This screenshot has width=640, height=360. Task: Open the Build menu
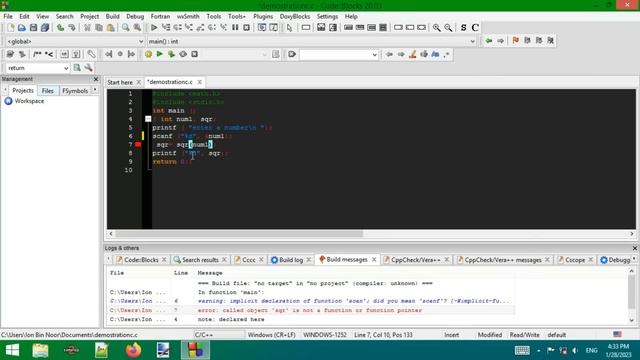coord(112,16)
